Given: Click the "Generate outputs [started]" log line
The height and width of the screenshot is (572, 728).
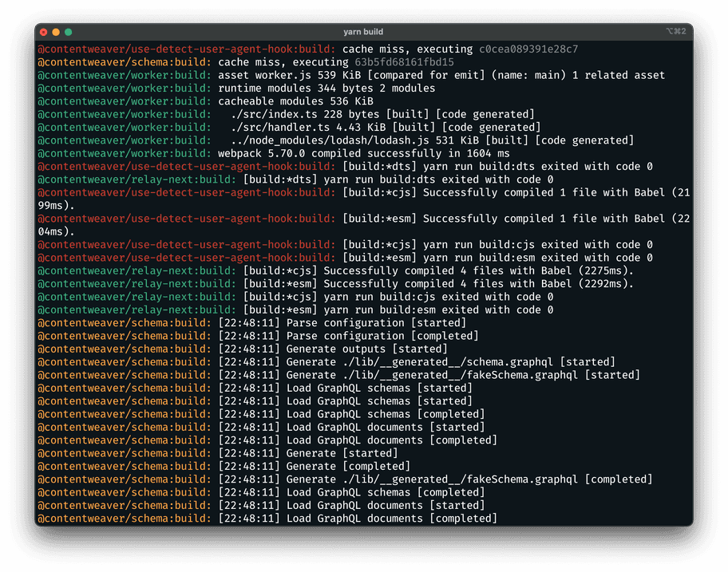Looking at the screenshot, I should [x=366, y=349].
